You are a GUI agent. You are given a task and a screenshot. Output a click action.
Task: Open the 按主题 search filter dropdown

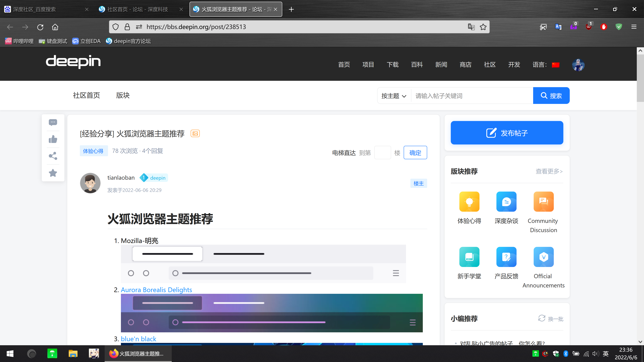tap(393, 96)
